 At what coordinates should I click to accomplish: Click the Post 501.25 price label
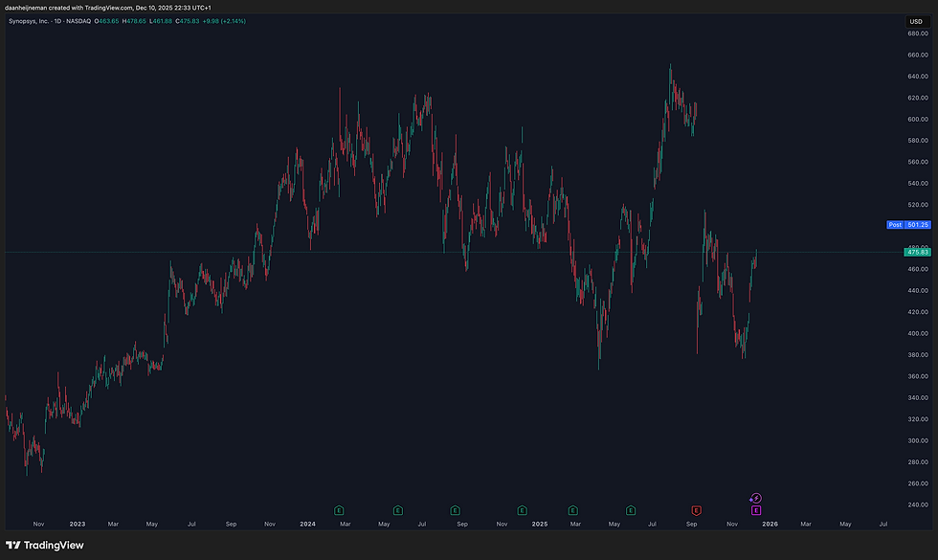pos(908,225)
